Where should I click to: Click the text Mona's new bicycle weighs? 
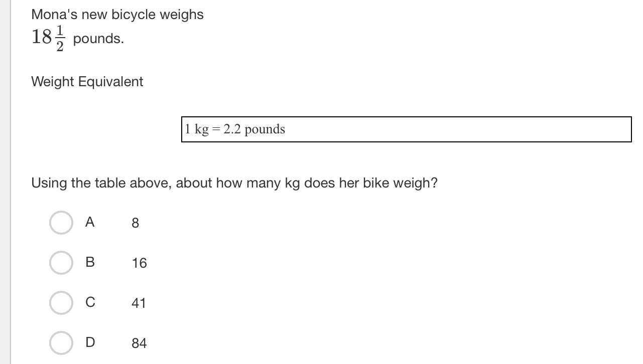(x=117, y=15)
